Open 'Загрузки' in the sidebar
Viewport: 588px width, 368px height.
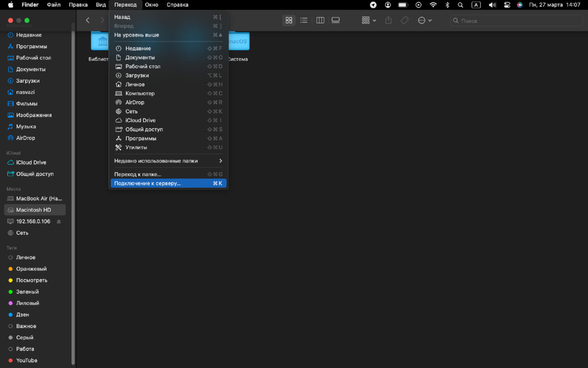34,81
